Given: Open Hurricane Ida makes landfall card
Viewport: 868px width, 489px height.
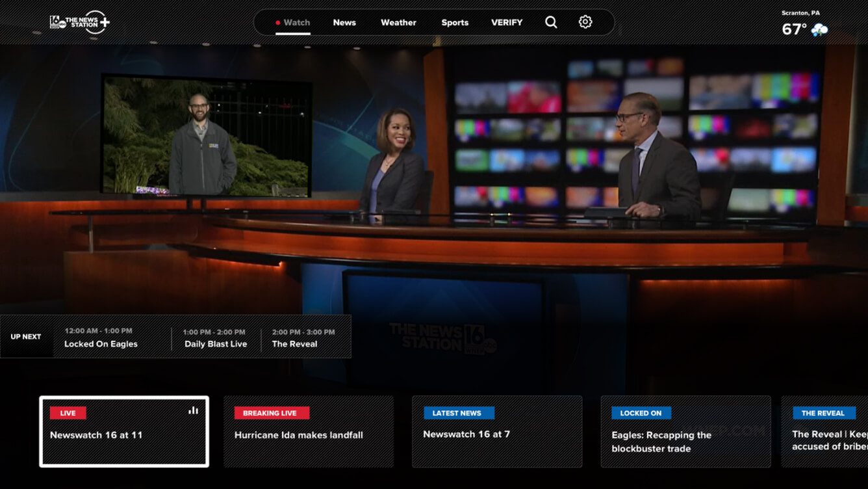Looking at the screenshot, I should [309, 432].
